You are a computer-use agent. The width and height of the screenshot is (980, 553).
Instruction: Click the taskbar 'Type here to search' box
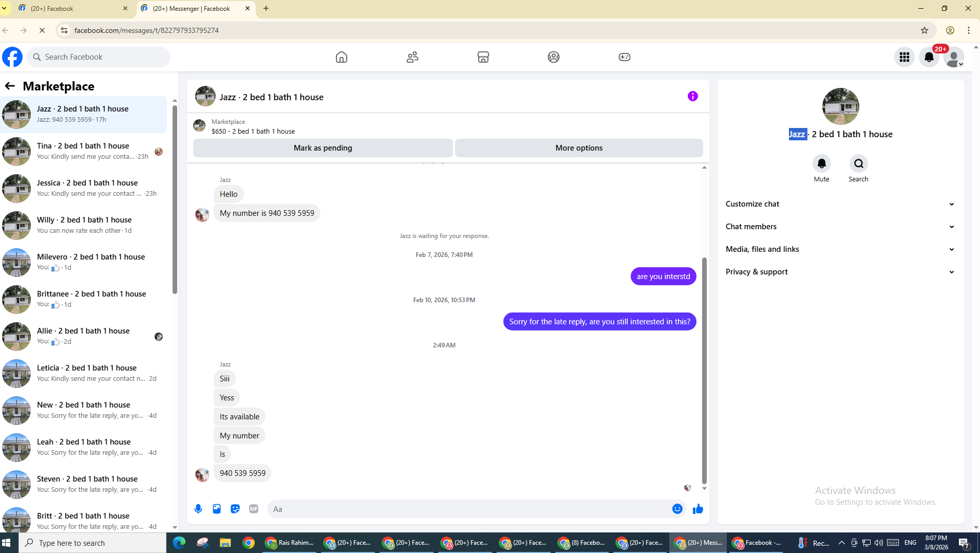(93, 543)
